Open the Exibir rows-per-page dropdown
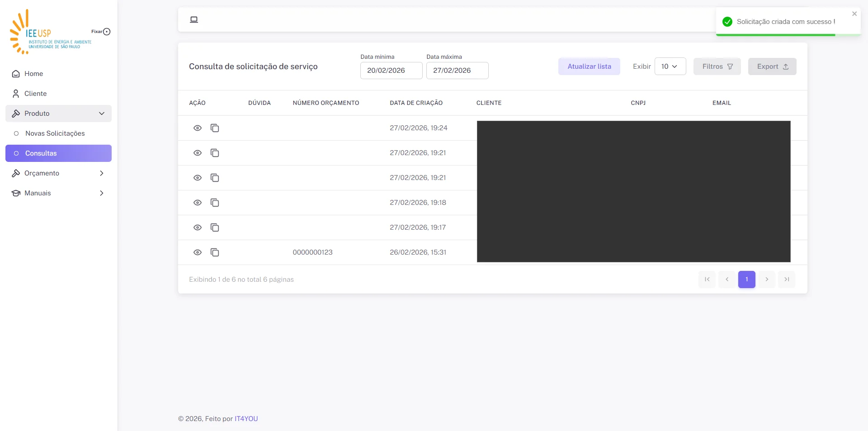Viewport: 868px width, 431px height. point(670,66)
